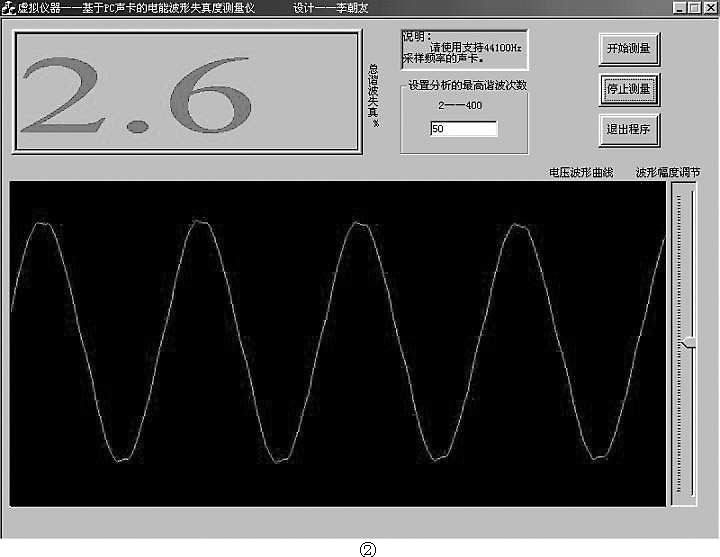
Task: Click the harmonic order field showing 50
Action: [463, 129]
